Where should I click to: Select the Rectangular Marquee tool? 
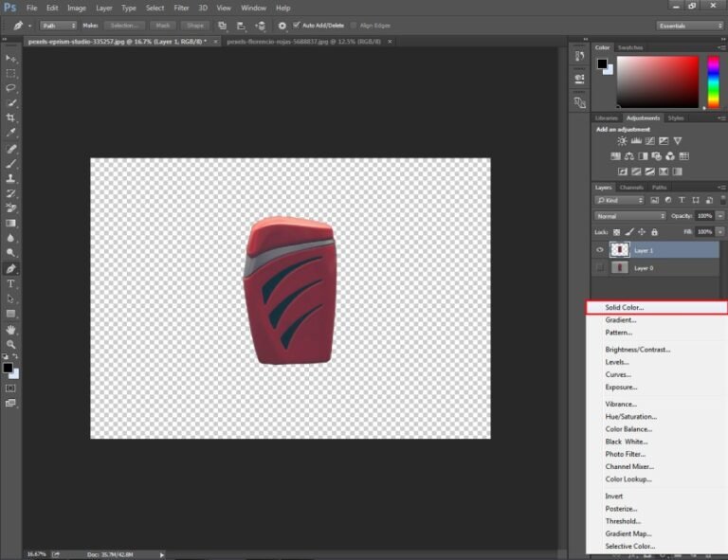pos(10,73)
